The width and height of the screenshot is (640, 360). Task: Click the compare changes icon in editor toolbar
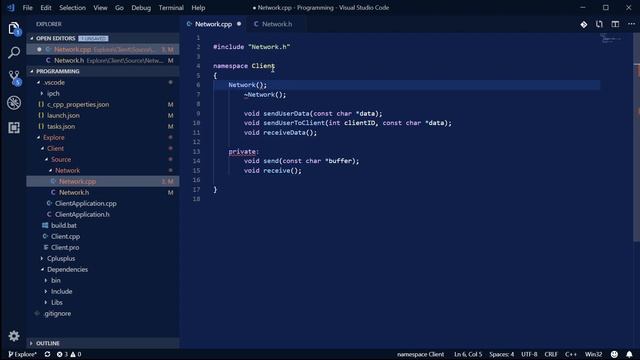[599, 24]
